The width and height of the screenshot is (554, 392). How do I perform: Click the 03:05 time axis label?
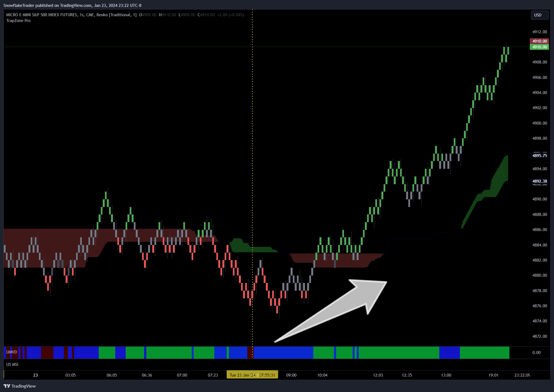coord(70,375)
